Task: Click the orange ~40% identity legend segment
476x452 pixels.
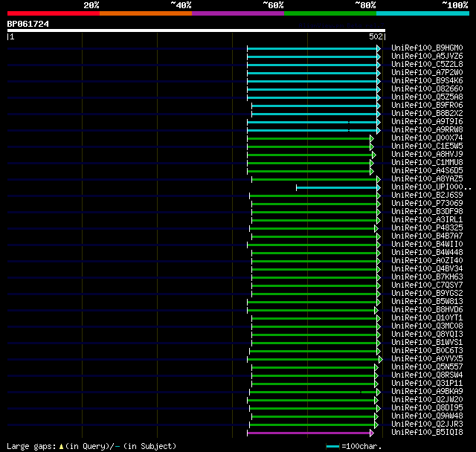Action: (x=146, y=13)
